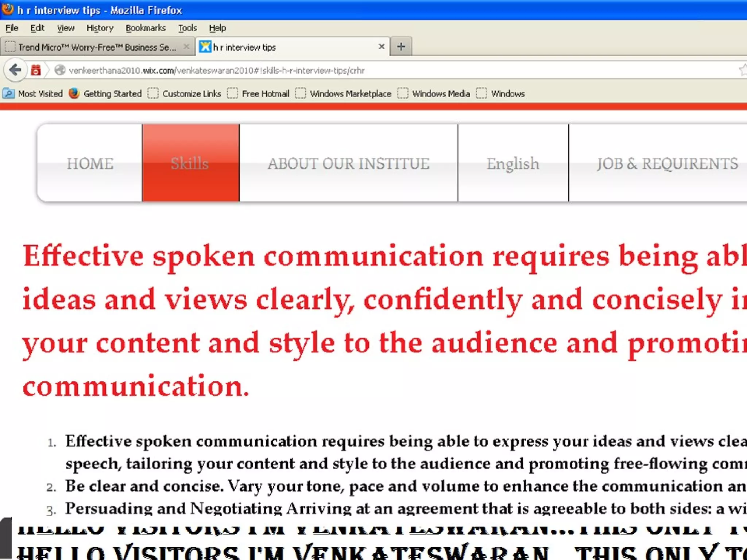Open ABOUT OUR INSTITUE page

(x=348, y=163)
